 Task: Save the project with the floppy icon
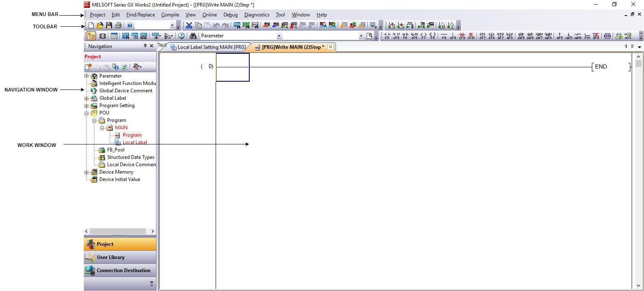(109, 25)
